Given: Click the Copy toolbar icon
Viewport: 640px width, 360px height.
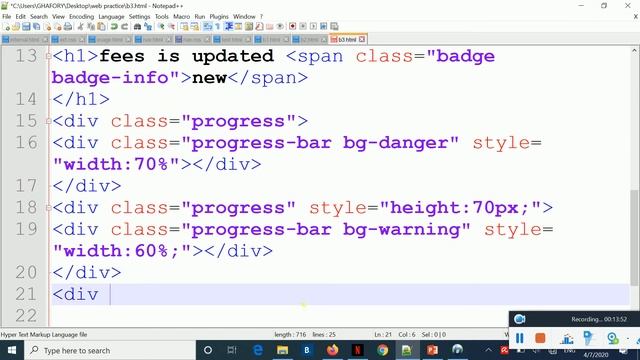Looking at the screenshot, I should [x=91, y=27].
